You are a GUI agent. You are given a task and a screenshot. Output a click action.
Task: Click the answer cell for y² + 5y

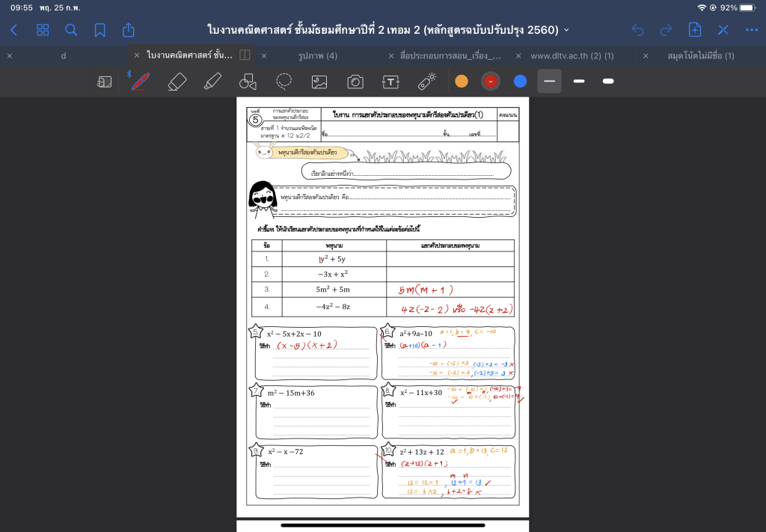450,259
